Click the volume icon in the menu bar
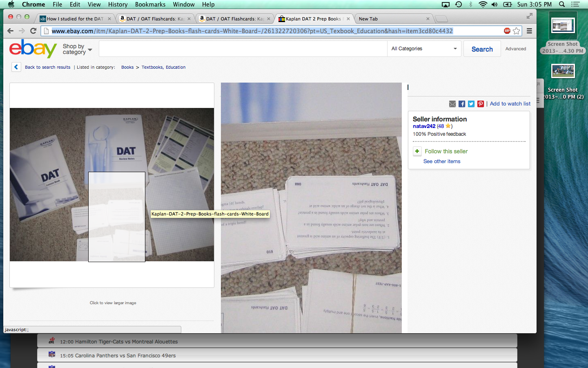Image resolution: width=588 pixels, height=368 pixels. 494,4
